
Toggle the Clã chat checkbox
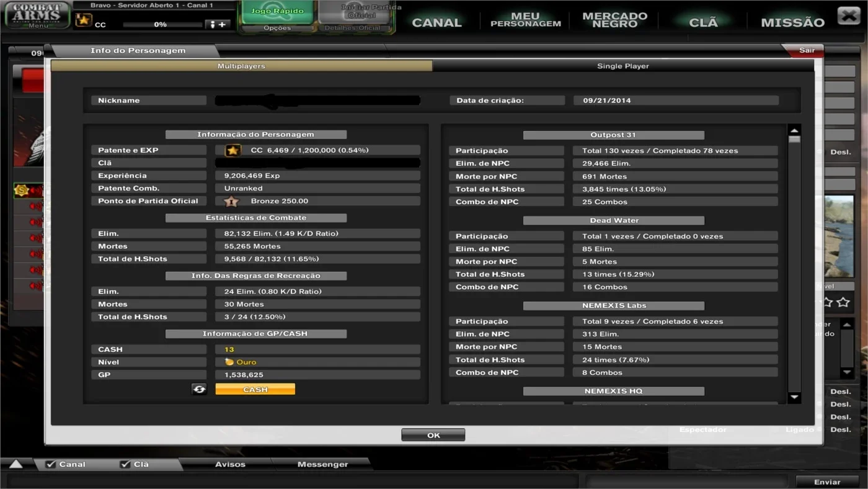[x=125, y=464]
